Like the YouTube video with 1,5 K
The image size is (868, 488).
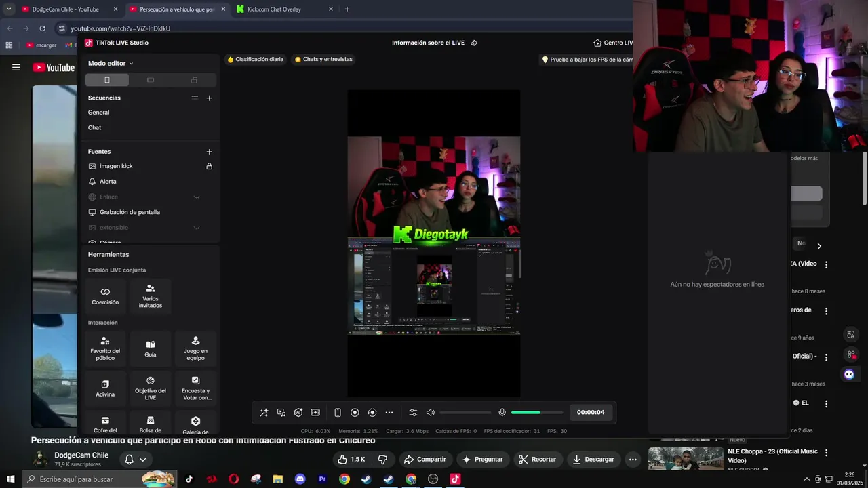pyautogui.click(x=351, y=459)
